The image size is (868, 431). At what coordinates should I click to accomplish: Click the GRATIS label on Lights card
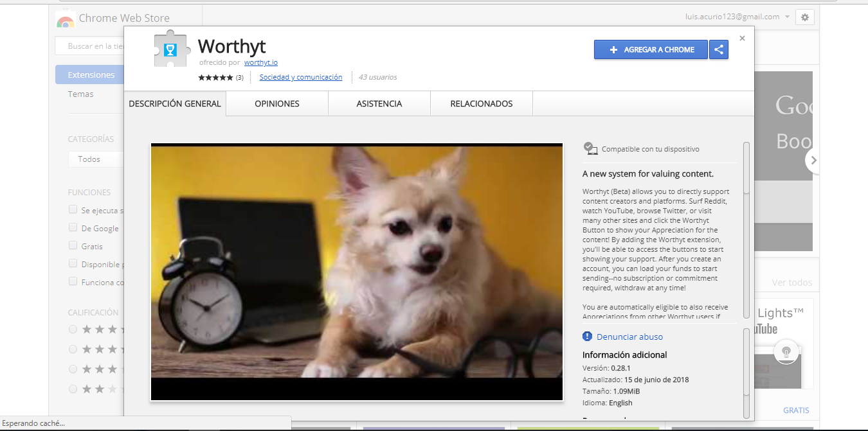click(x=796, y=410)
